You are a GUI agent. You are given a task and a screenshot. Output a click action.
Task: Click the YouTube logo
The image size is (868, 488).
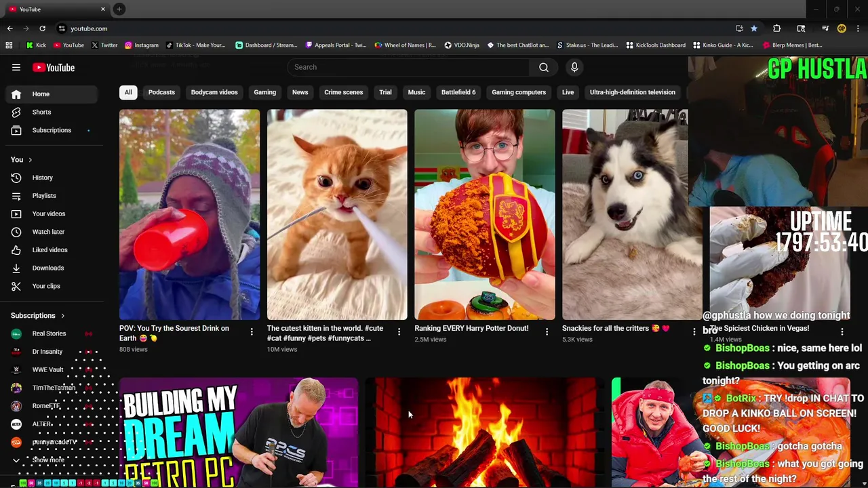pos(54,67)
